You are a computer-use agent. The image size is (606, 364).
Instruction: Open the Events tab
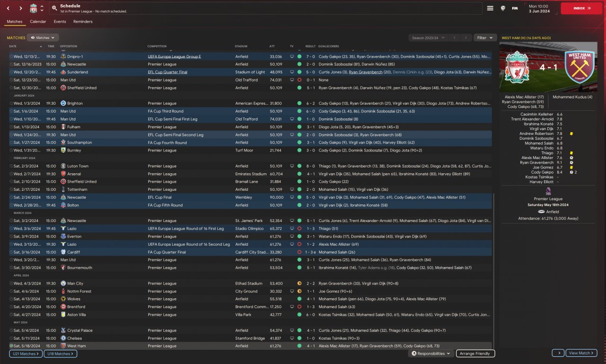coord(60,22)
